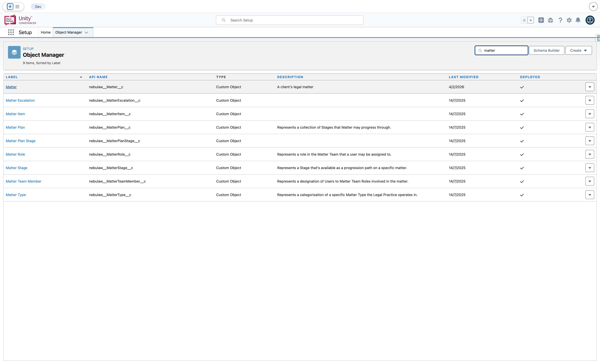Open the notifications bell icon
The width and height of the screenshot is (600, 364).
(x=578, y=20)
